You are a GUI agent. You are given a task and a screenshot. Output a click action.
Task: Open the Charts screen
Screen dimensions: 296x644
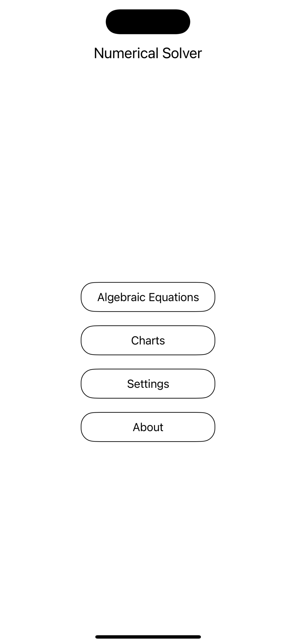pyautogui.click(x=148, y=340)
